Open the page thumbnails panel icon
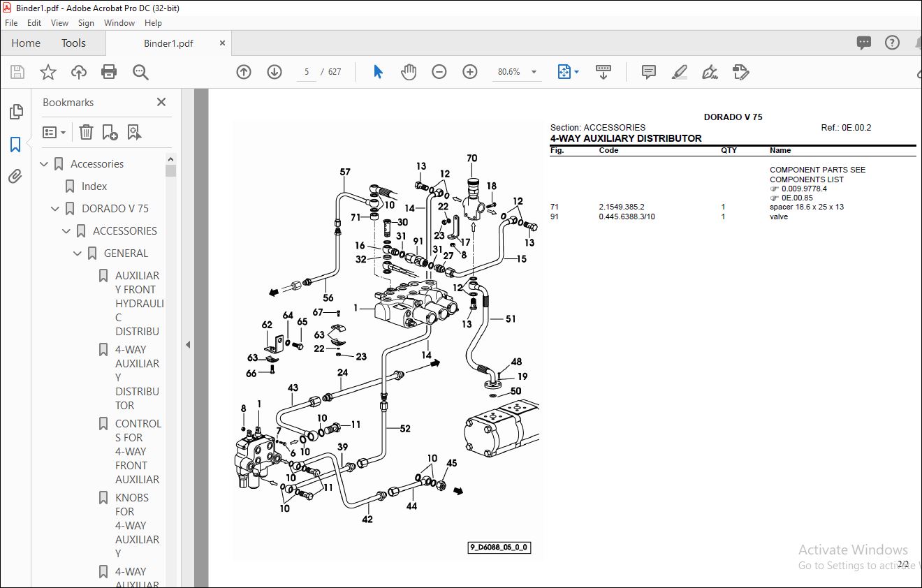This screenshot has height=588, width=922. 15,112
